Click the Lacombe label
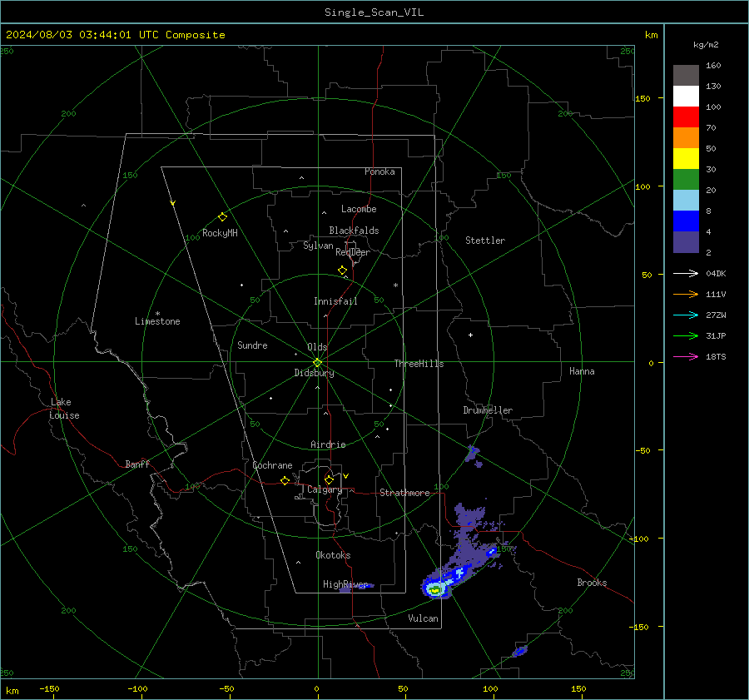Viewport: 749px width, 700px height. 359,209
